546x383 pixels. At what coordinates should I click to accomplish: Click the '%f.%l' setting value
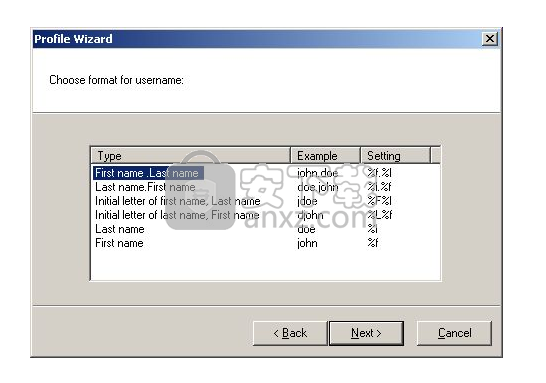379,173
